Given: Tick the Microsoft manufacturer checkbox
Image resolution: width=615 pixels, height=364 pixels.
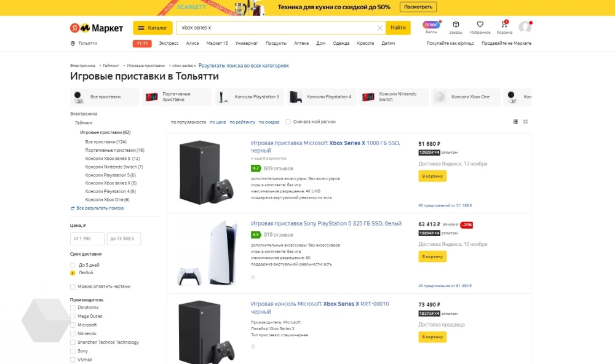Looking at the screenshot, I should tap(73, 325).
